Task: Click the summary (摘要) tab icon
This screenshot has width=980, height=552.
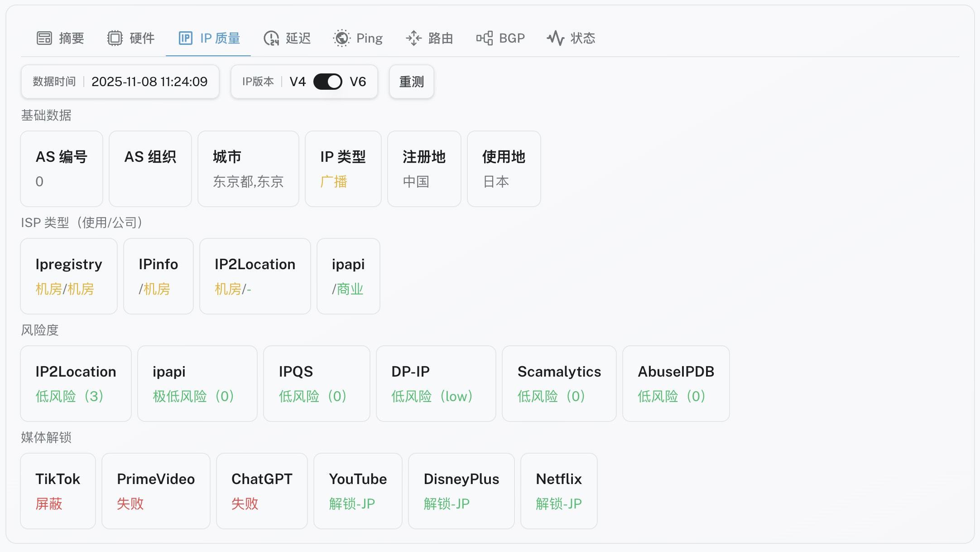Action: point(44,38)
